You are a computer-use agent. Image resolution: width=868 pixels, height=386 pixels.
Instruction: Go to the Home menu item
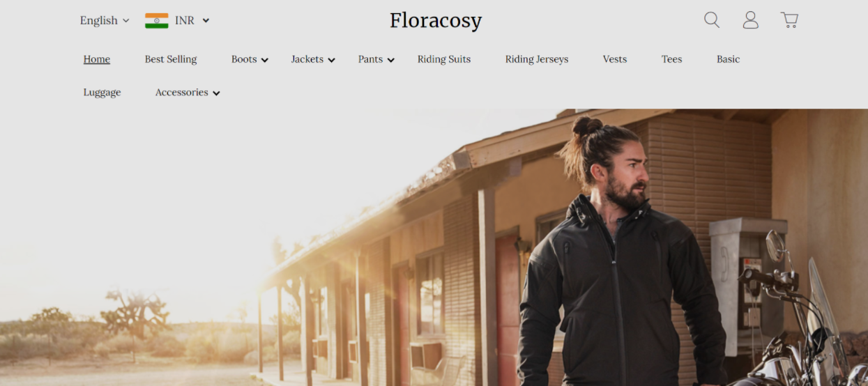click(97, 59)
